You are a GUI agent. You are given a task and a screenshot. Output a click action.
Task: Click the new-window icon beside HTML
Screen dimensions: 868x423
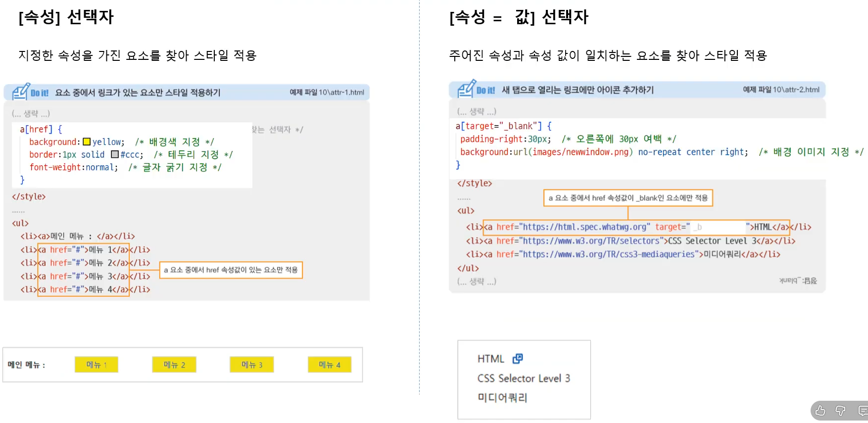click(518, 359)
